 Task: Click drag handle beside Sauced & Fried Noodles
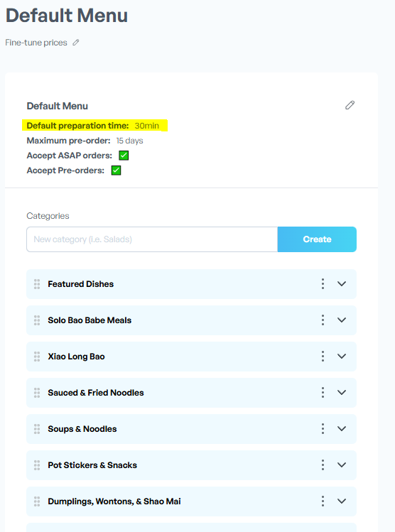(x=37, y=393)
